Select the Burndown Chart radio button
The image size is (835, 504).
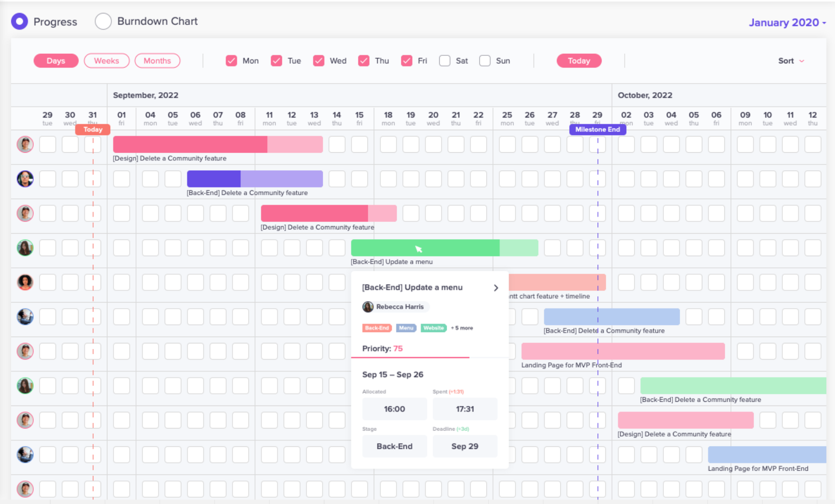click(103, 21)
